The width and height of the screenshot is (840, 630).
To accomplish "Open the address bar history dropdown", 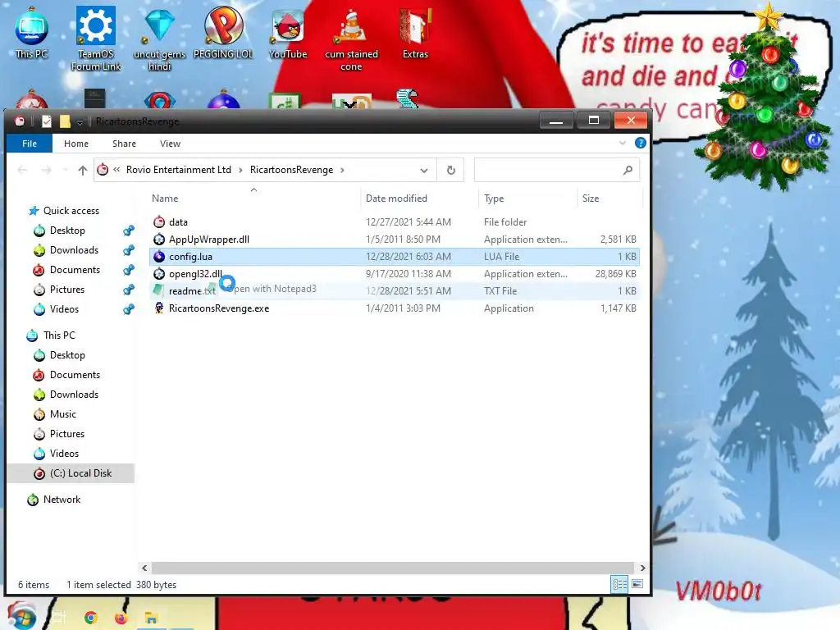I will click(424, 171).
